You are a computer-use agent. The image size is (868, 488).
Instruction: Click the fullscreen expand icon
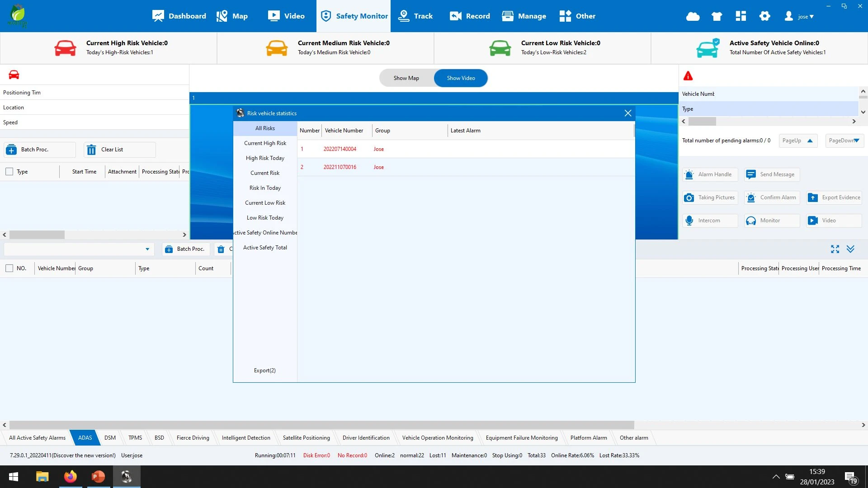(x=835, y=249)
